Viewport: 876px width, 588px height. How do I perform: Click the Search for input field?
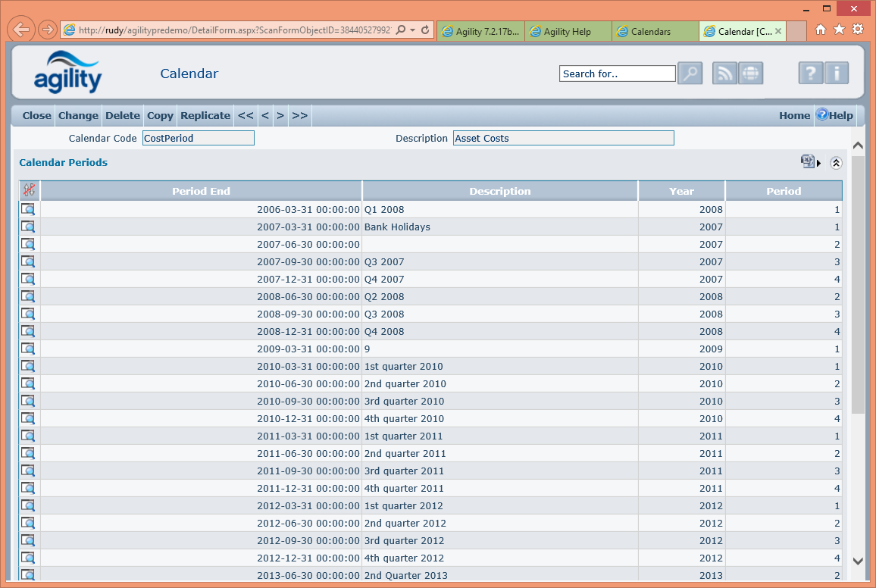coord(617,73)
